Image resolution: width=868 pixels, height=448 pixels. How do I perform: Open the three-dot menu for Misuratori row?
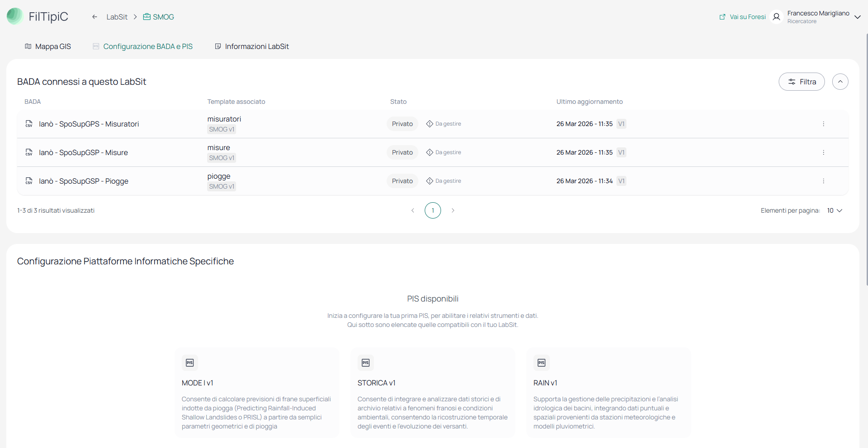click(x=824, y=124)
